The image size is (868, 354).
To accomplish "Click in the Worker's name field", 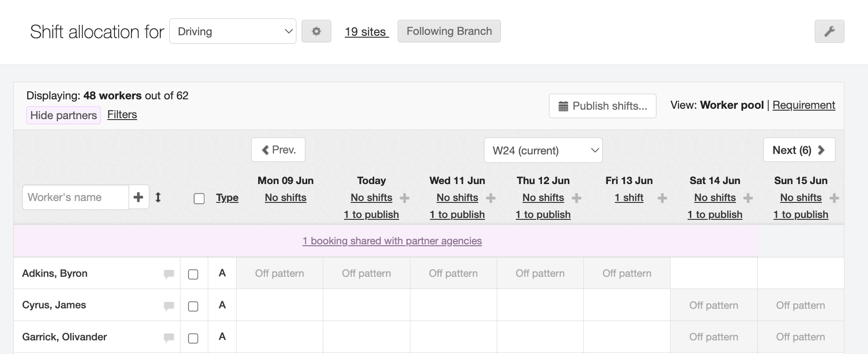I will coord(75,197).
